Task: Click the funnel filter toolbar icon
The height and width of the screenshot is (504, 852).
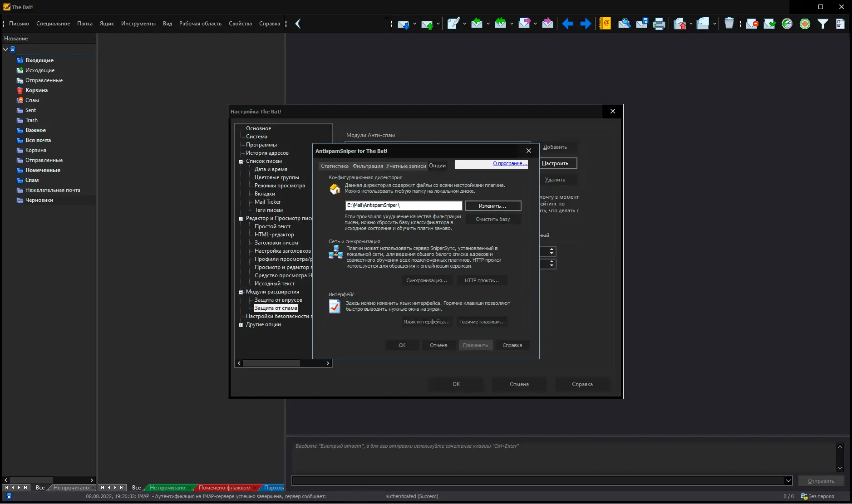Action: (x=822, y=24)
